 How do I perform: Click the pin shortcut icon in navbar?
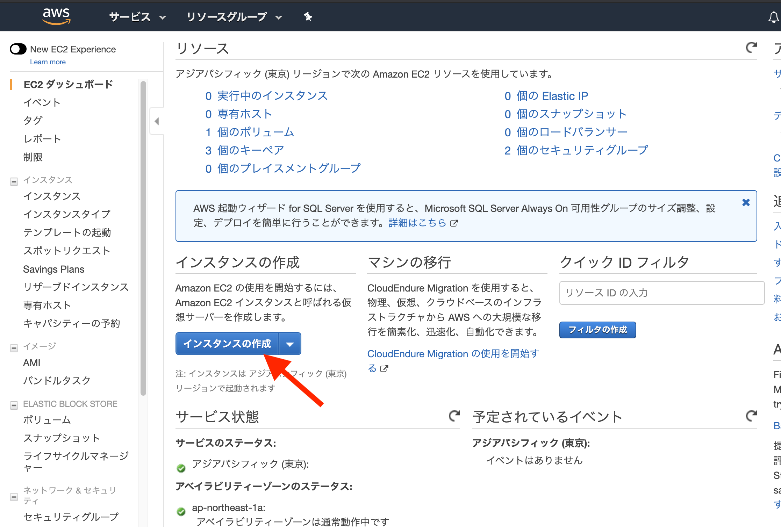pos(308,16)
